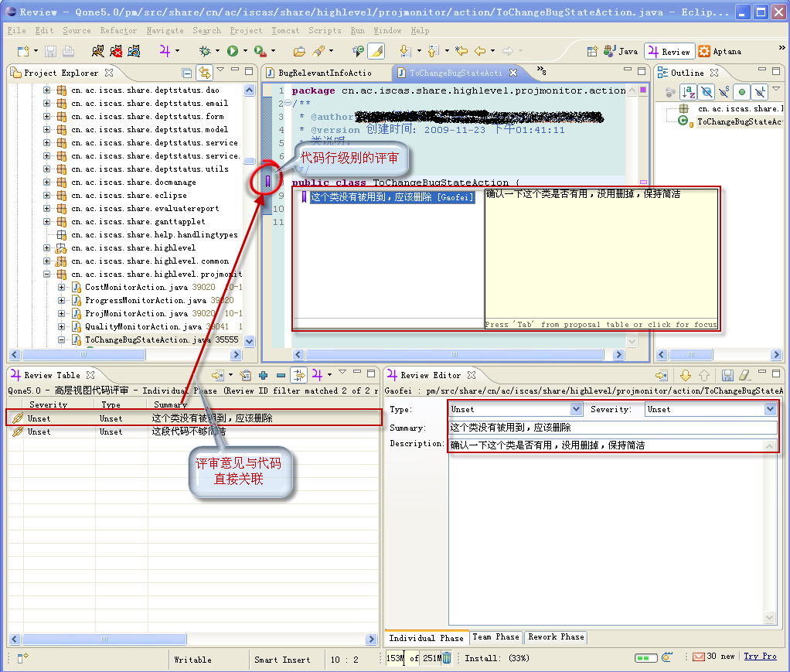Open the Type dropdown in Review Editor
790x672 pixels.
click(x=576, y=409)
